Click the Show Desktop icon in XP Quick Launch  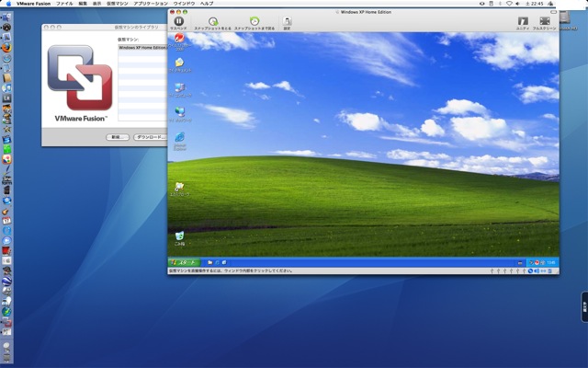coord(224,262)
